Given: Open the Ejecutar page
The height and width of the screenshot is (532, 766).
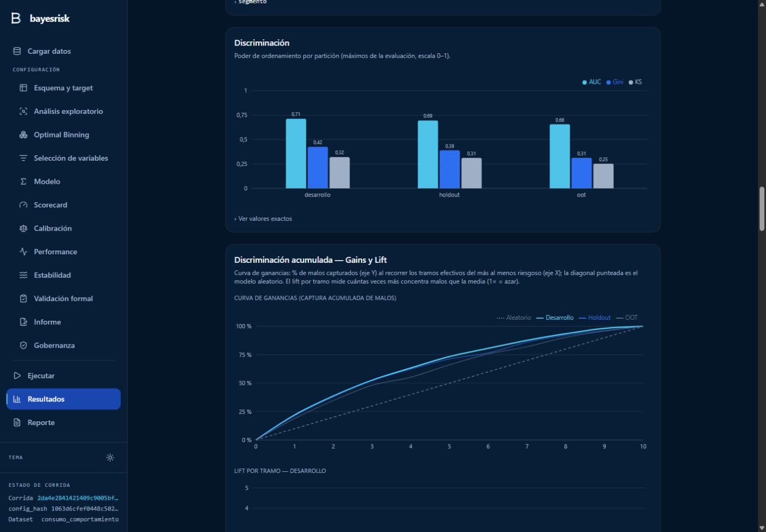Looking at the screenshot, I should tap(63, 376).
